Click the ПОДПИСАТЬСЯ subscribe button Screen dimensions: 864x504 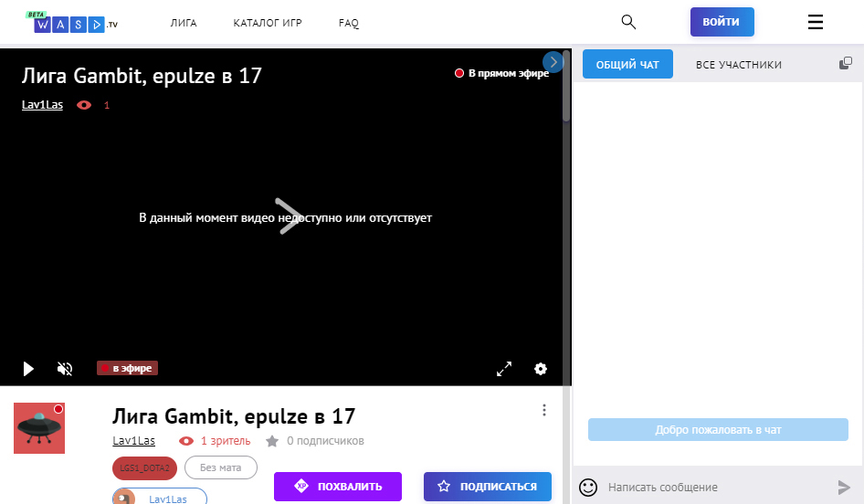click(x=488, y=487)
